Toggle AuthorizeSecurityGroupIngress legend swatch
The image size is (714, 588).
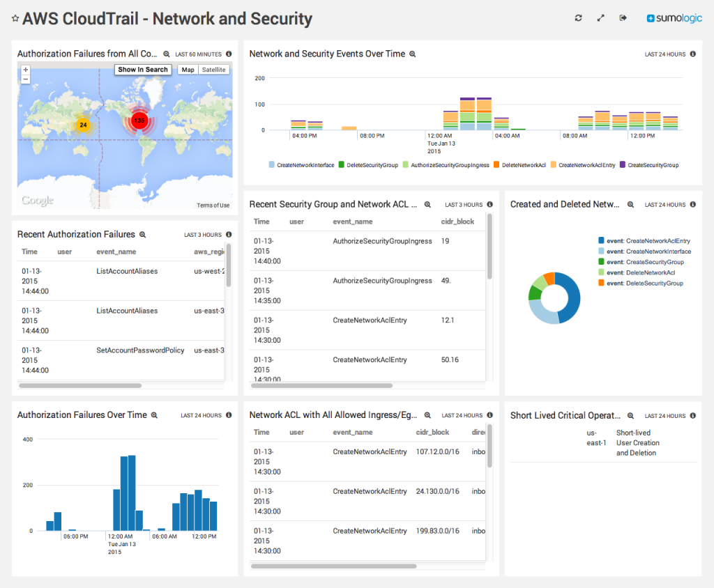click(406, 164)
